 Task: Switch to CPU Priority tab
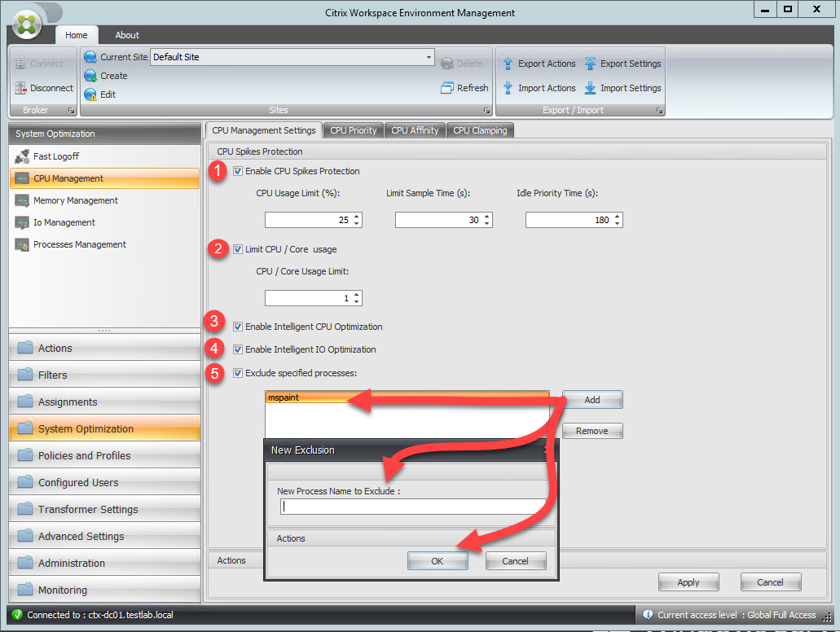pyautogui.click(x=354, y=130)
